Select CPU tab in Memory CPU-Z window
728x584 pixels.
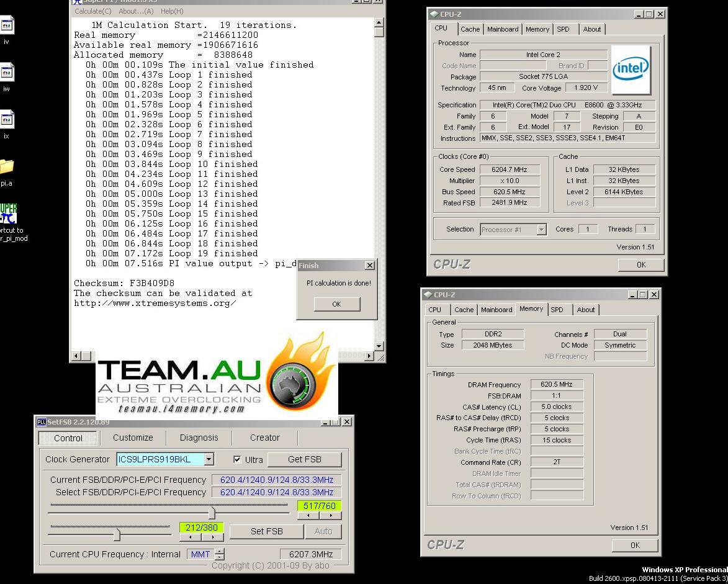(x=435, y=310)
